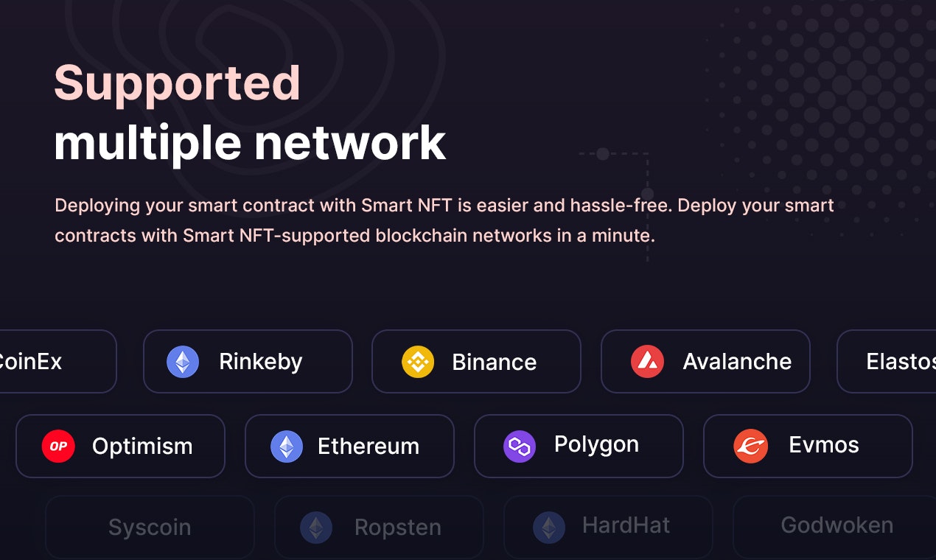936x560 pixels.
Task: Select the Evmos network label
Action: [x=824, y=445]
